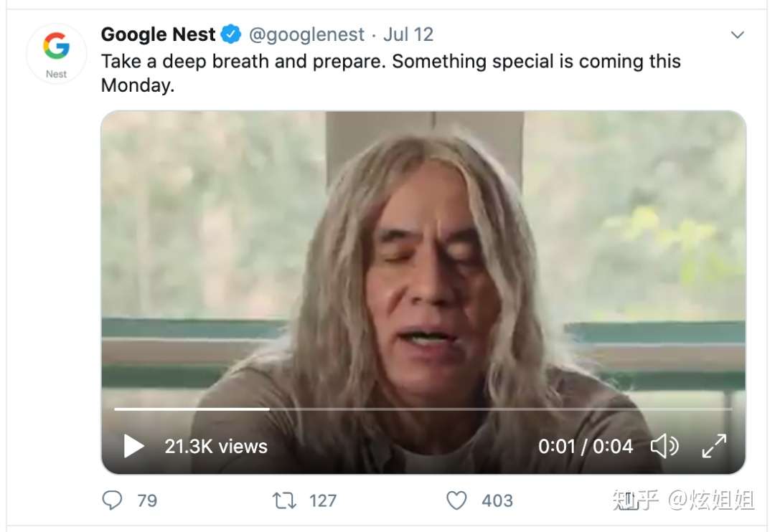Visit the @googlenest handle link

click(x=306, y=34)
